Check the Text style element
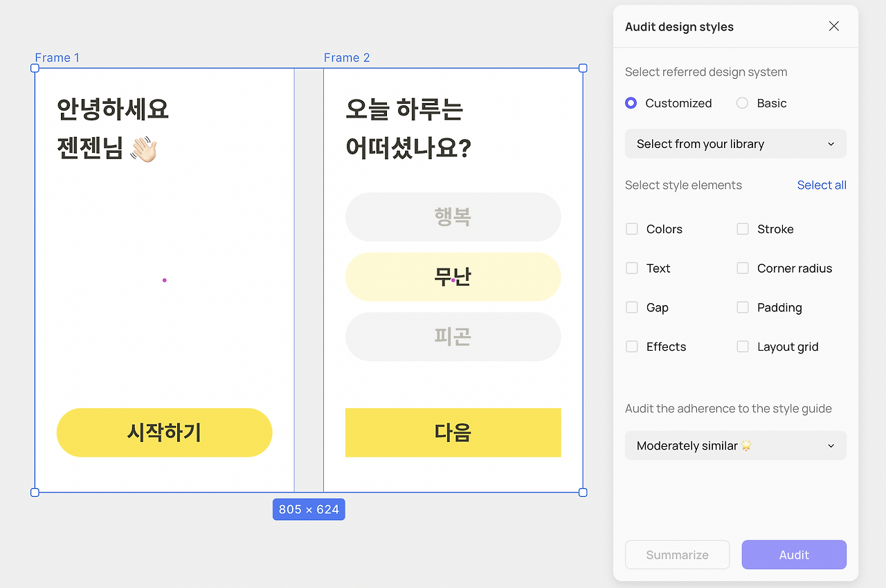Image resolution: width=886 pixels, height=588 pixels. [631, 268]
